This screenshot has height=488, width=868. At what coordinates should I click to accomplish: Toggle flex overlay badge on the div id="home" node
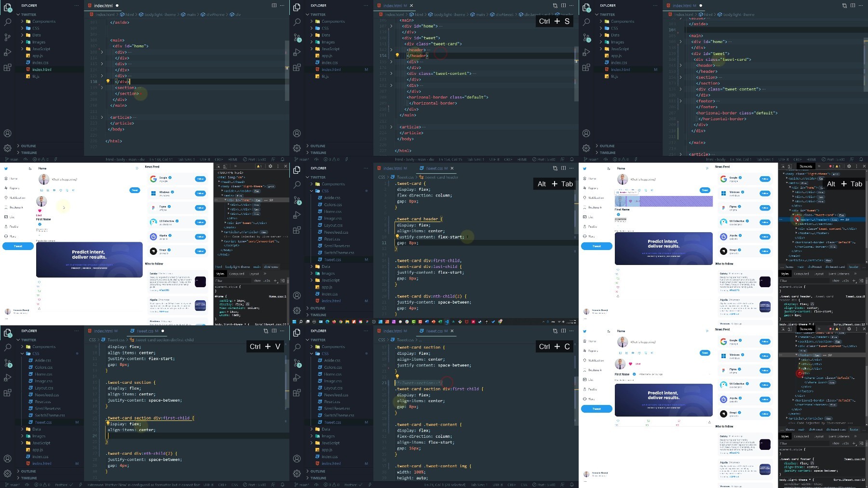(258, 200)
